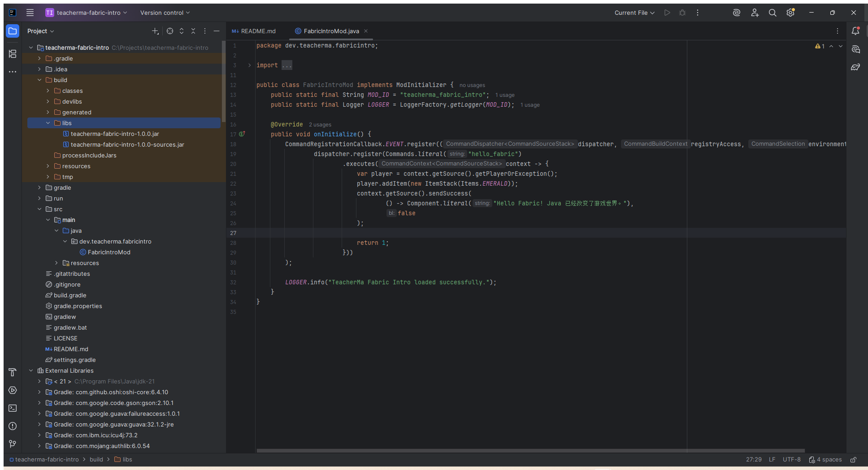868x470 pixels.
Task: Click the '2 usages' hint above onInitialize
Action: click(320, 125)
